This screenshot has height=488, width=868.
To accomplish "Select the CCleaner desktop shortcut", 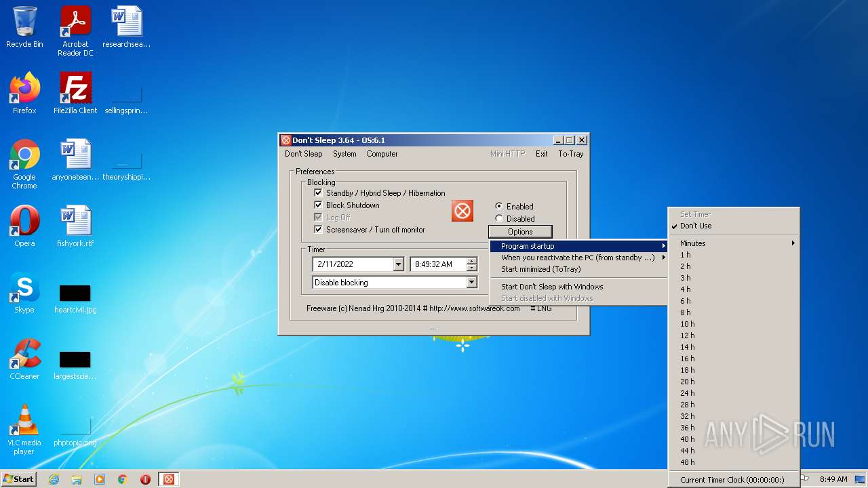I will [24, 359].
